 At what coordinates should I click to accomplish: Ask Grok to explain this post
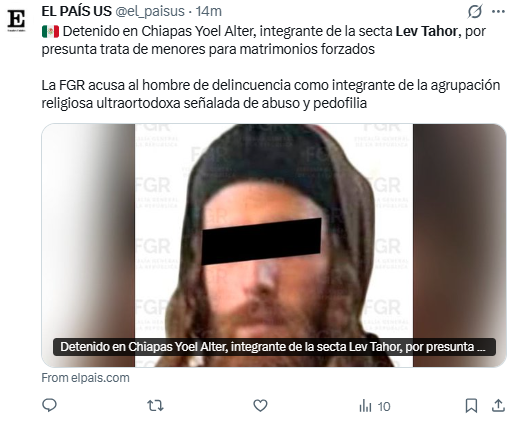click(474, 12)
